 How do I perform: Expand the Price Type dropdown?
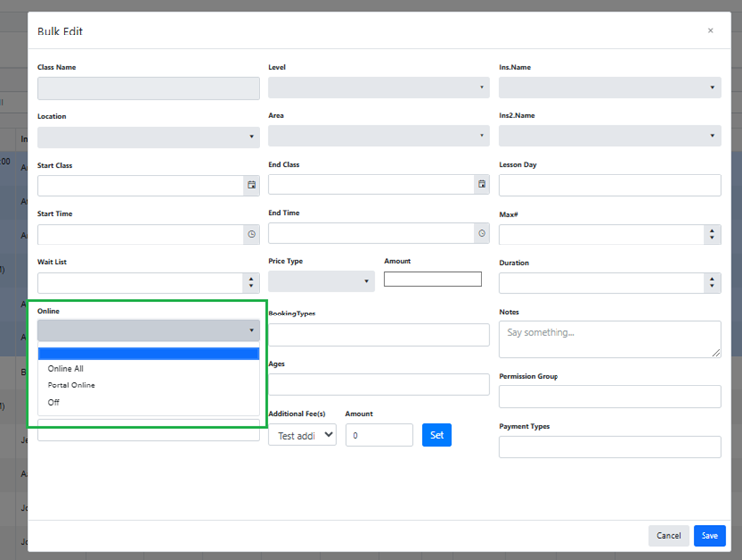coord(321,281)
